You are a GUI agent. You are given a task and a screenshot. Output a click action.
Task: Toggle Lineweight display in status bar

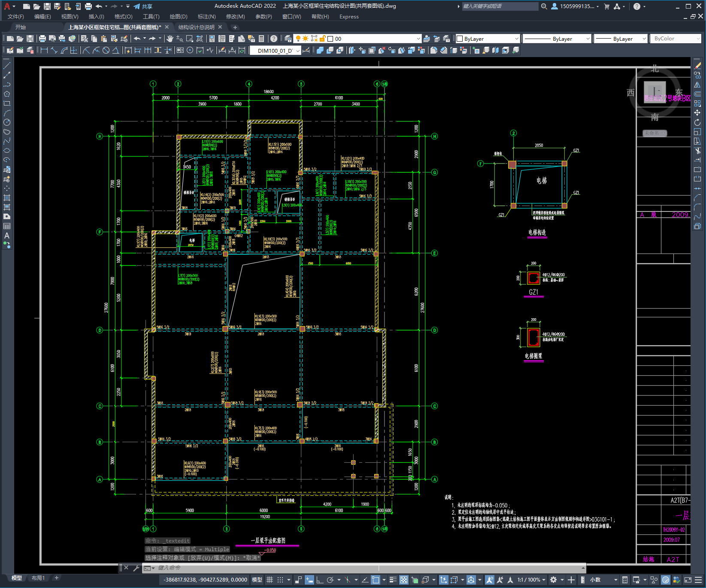393,580
